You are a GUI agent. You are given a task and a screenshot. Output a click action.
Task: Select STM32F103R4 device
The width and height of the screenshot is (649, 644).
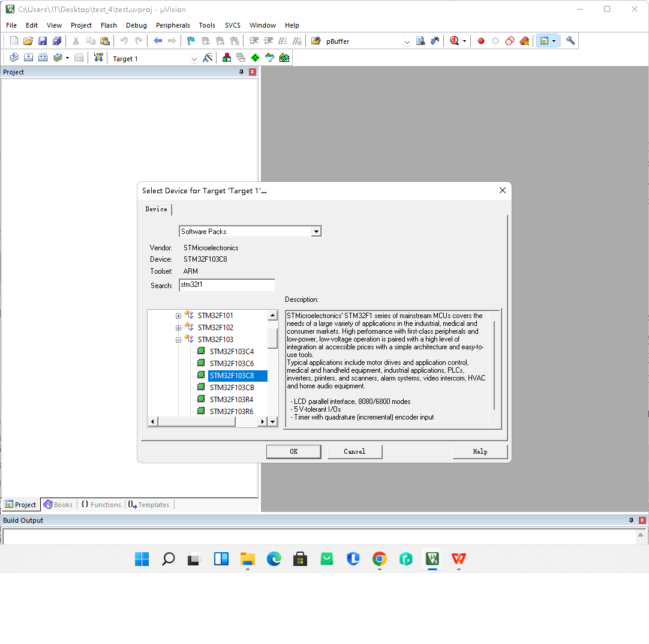click(232, 400)
